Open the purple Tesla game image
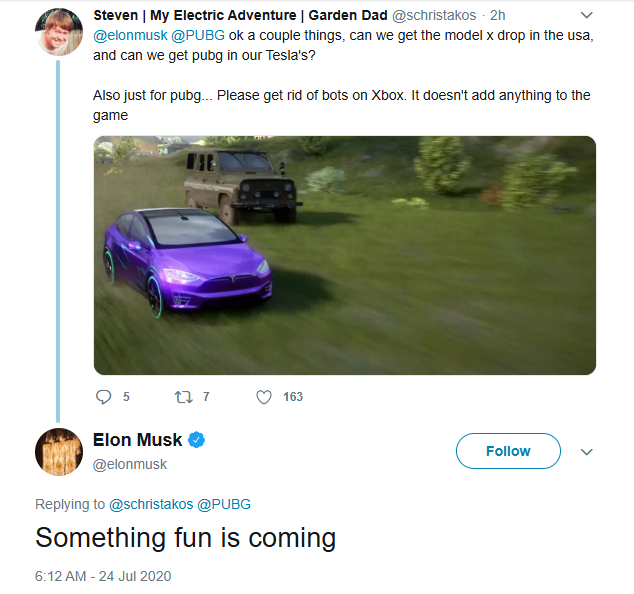The height and width of the screenshot is (594, 634). click(x=345, y=255)
